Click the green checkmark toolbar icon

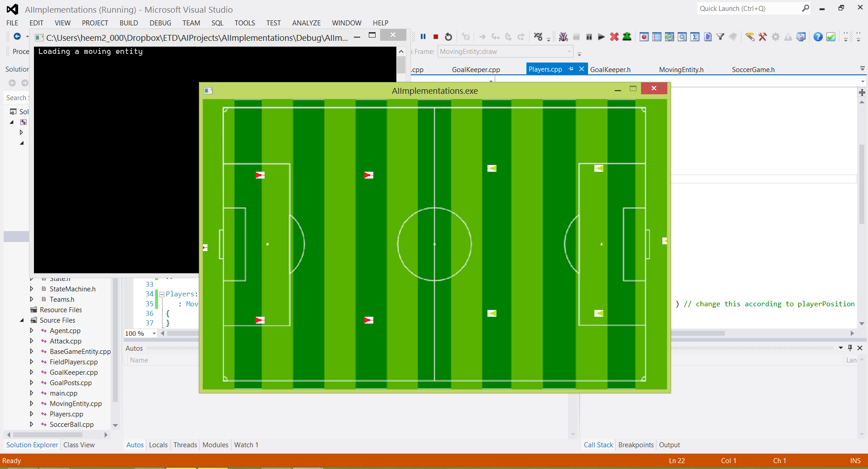click(x=831, y=37)
